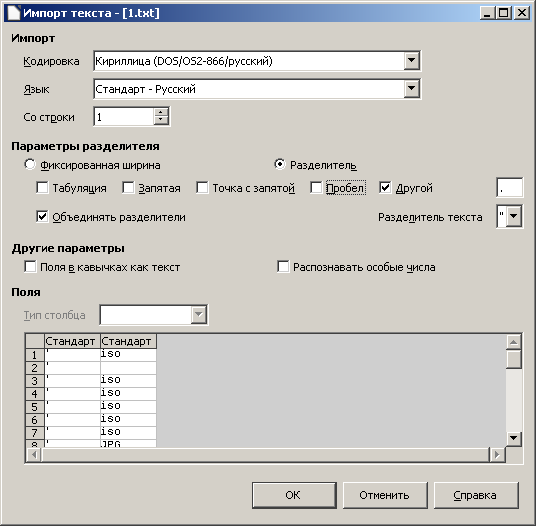The width and height of the screenshot is (536, 526).
Task: Click the preview scrollbar down arrow
Action: click(x=514, y=438)
